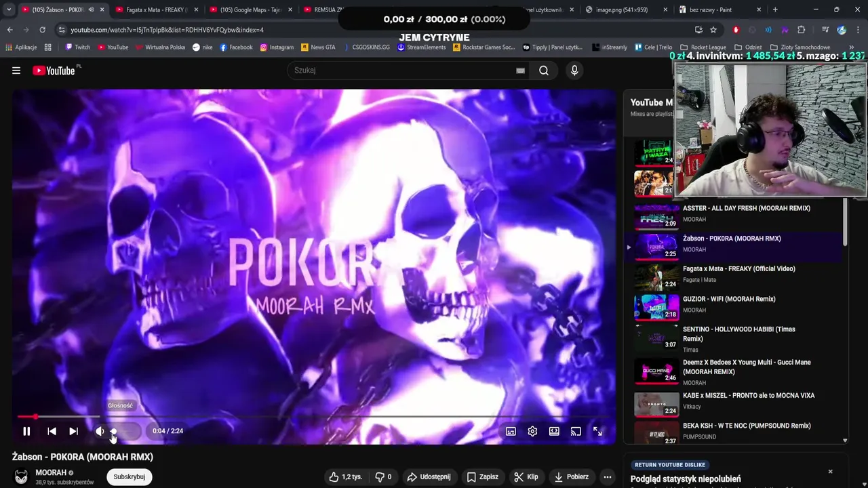
Task: Open the on-screen keyboard in search box
Action: coord(520,70)
